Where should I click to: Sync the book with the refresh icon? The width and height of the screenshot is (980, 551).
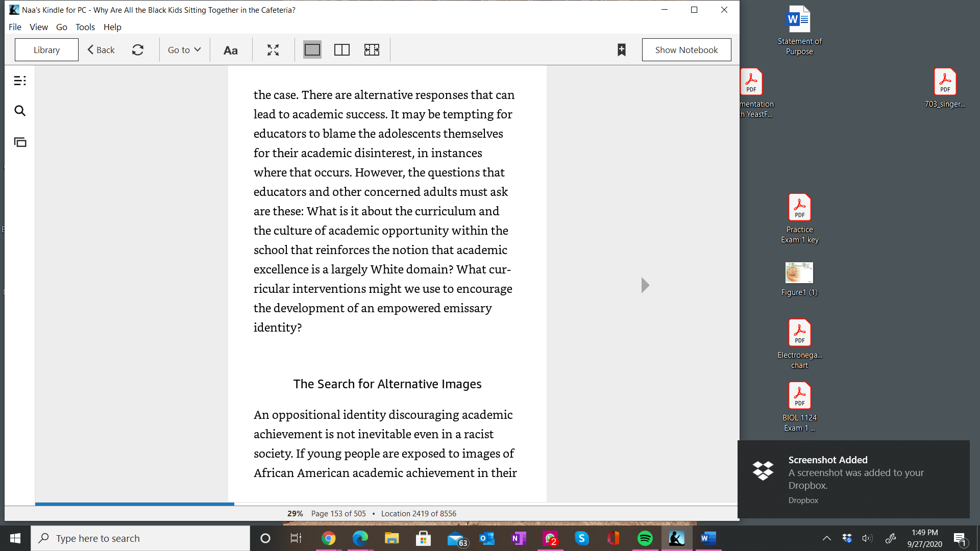pyautogui.click(x=138, y=50)
